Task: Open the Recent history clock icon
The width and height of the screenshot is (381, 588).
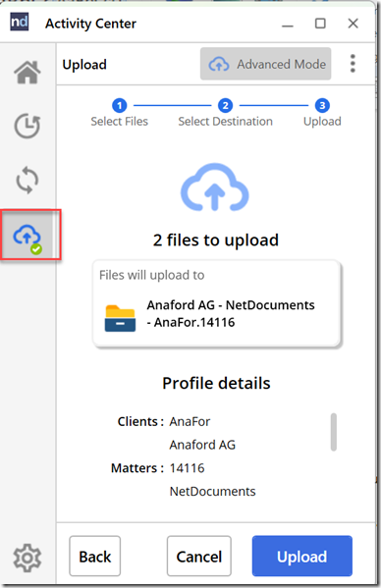Action: pos(27,126)
